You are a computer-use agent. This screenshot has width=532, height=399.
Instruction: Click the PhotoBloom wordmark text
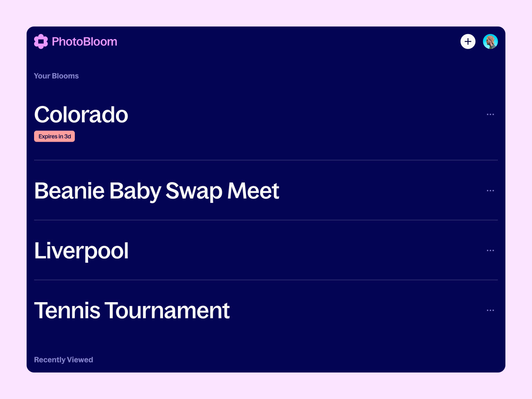coord(84,42)
